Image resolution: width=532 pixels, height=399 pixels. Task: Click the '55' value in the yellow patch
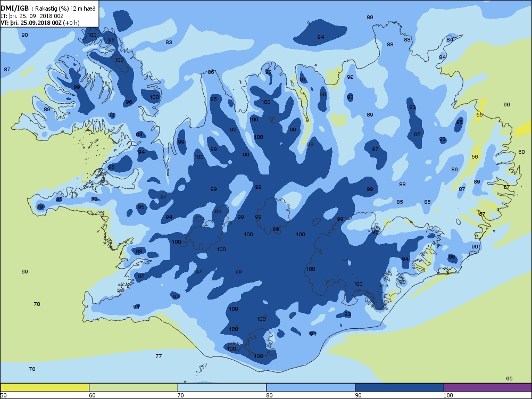click(479, 115)
